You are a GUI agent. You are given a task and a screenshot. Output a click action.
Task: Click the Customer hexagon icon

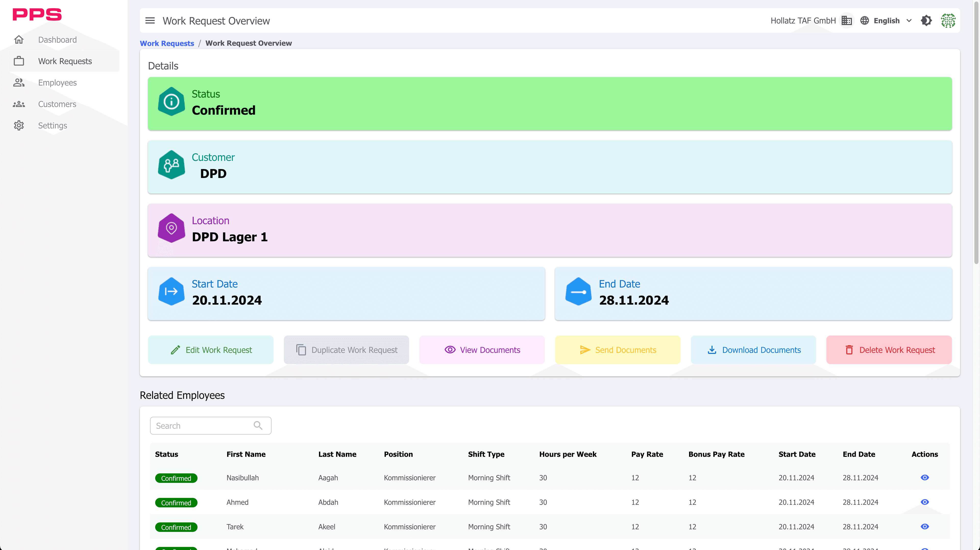pos(171,165)
